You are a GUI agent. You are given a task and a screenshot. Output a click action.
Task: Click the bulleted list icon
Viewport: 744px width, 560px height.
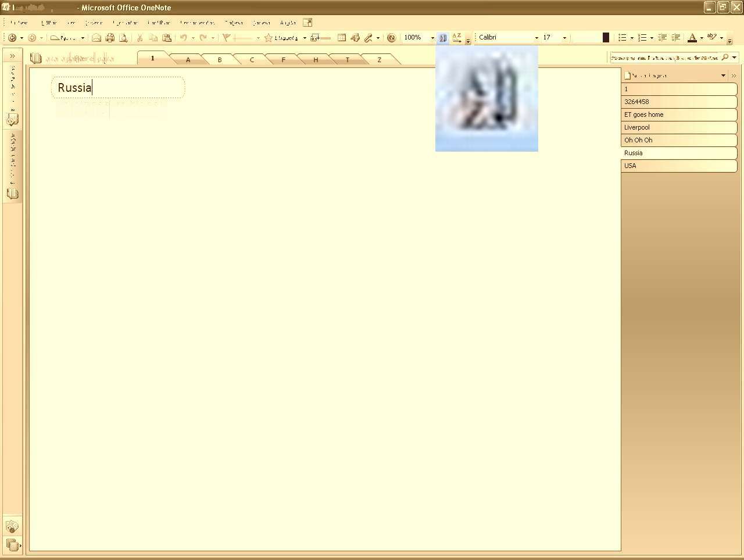[623, 38]
